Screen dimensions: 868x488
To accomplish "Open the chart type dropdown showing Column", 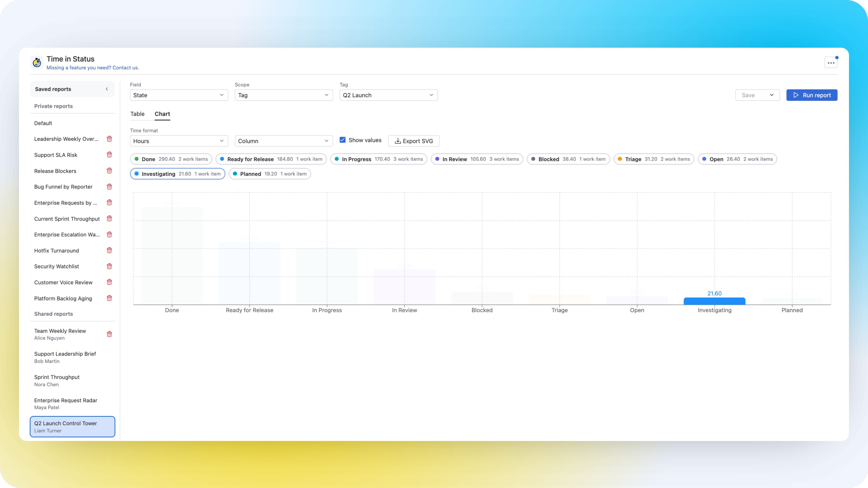I will 283,141.
